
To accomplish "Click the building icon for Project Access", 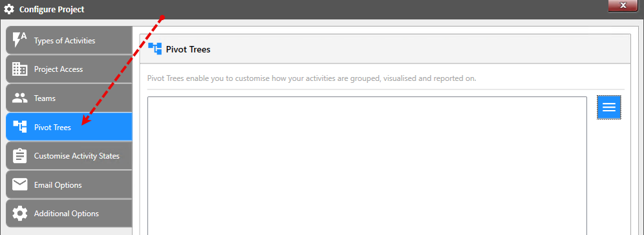I will 19,69.
